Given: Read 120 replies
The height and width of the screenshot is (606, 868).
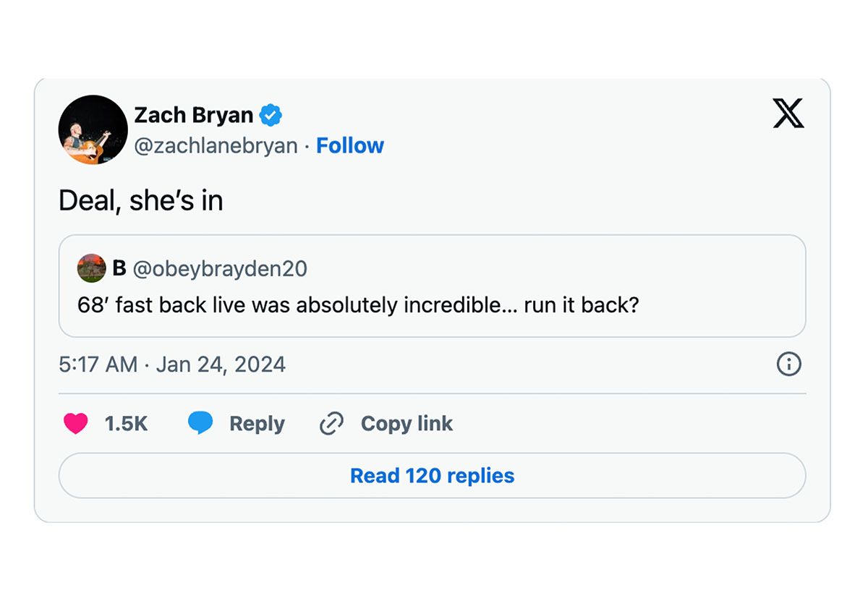Looking at the screenshot, I should pyautogui.click(x=433, y=475).
